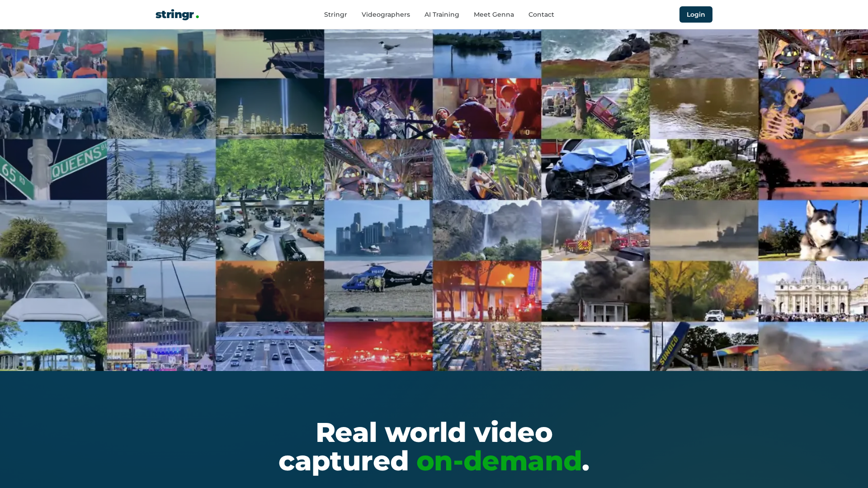Open the Meet Genna page

point(494,14)
